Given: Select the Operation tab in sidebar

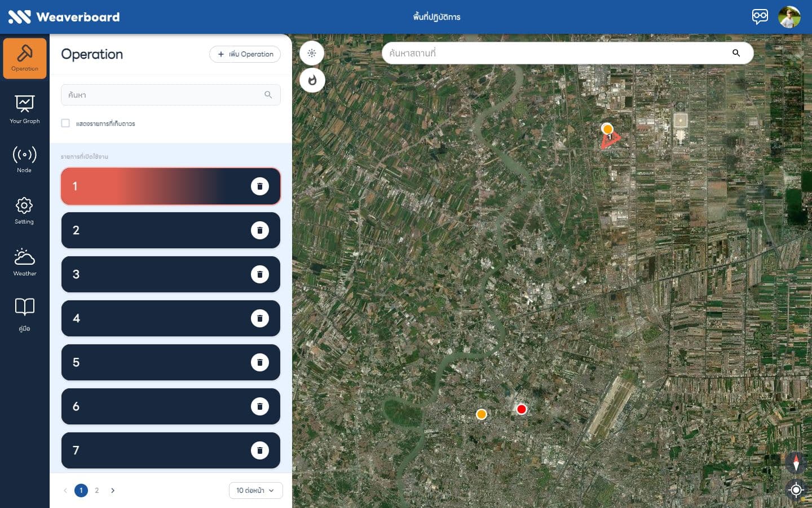Looking at the screenshot, I should click(25, 58).
